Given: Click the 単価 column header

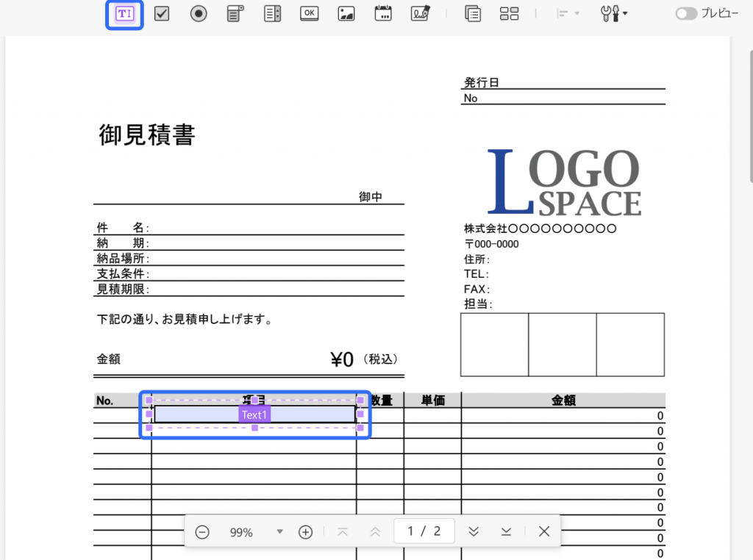Looking at the screenshot, I should point(432,401).
